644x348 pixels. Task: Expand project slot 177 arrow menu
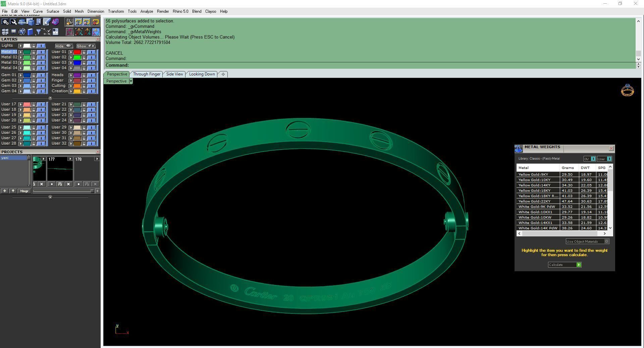pyautogui.click(x=70, y=159)
